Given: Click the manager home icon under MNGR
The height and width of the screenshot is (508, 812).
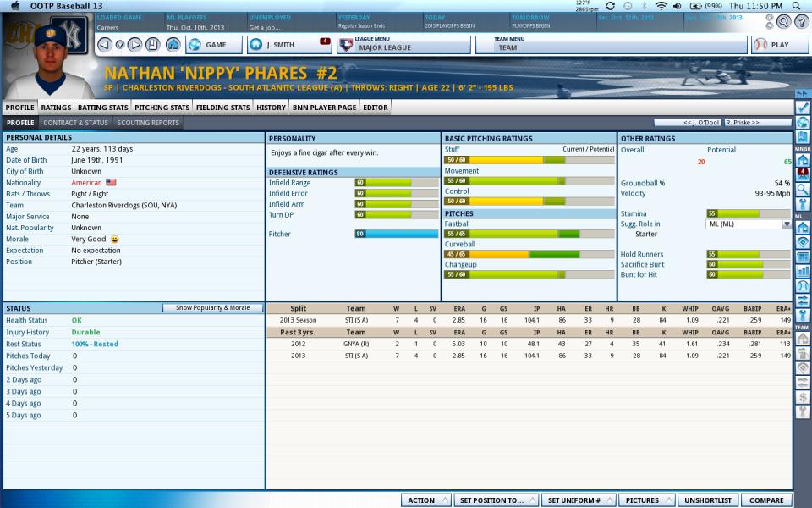Looking at the screenshot, I should pos(803,160).
